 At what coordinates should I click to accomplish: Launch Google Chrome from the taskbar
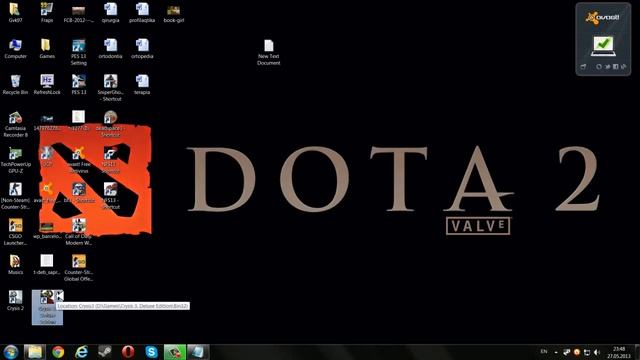[x=58, y=352]
